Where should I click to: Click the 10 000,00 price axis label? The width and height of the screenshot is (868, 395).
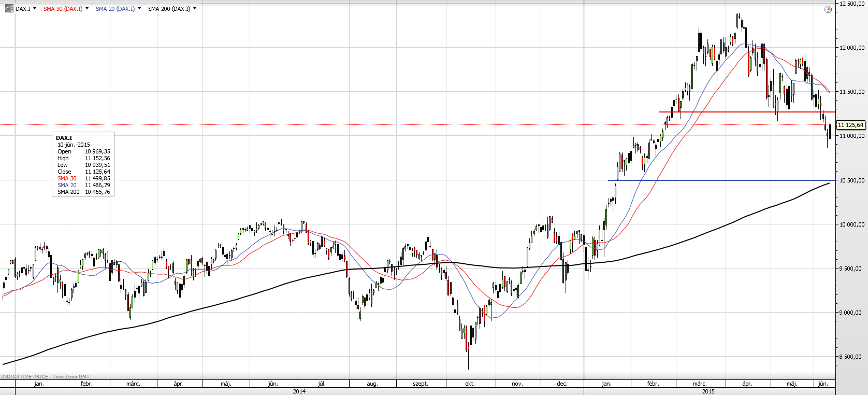(852, 224)
